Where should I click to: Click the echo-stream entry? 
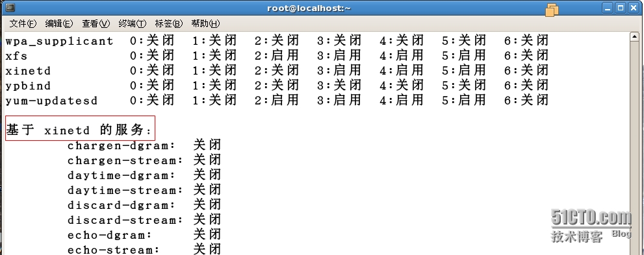click(x=113, y=250)
